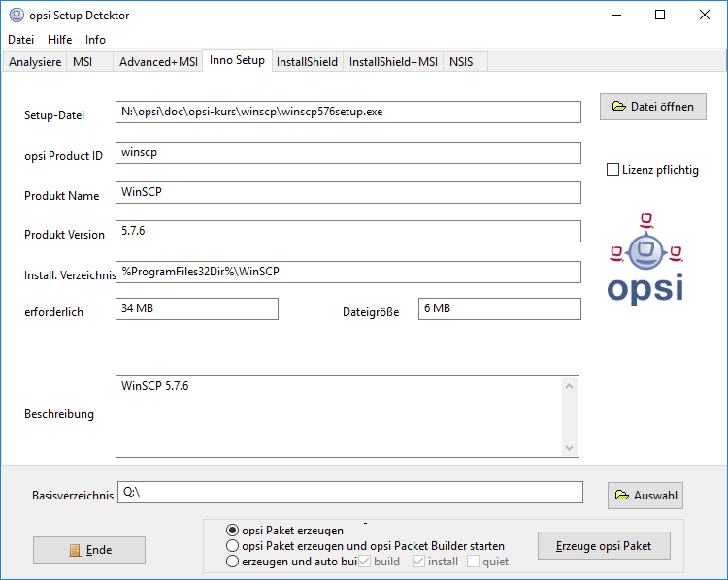Select the opsi Paket erzeugen radio option
The width and height of the screenshot is (728, 580).
[x=232, y=530]
